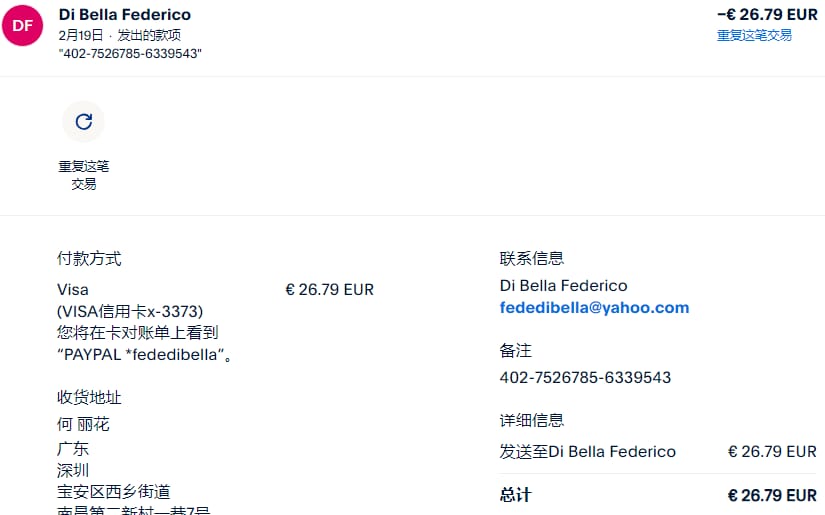Click the −€ 26.79 EUR header amount

click(x=766, y=15)
